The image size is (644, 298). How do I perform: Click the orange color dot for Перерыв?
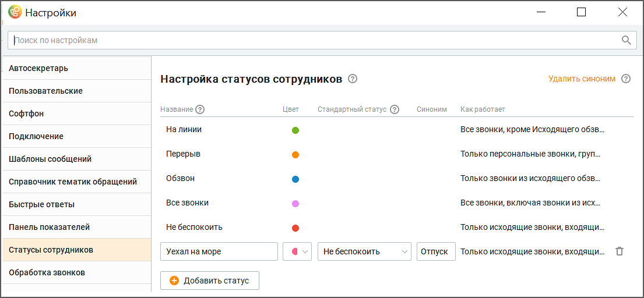(295, 155)
